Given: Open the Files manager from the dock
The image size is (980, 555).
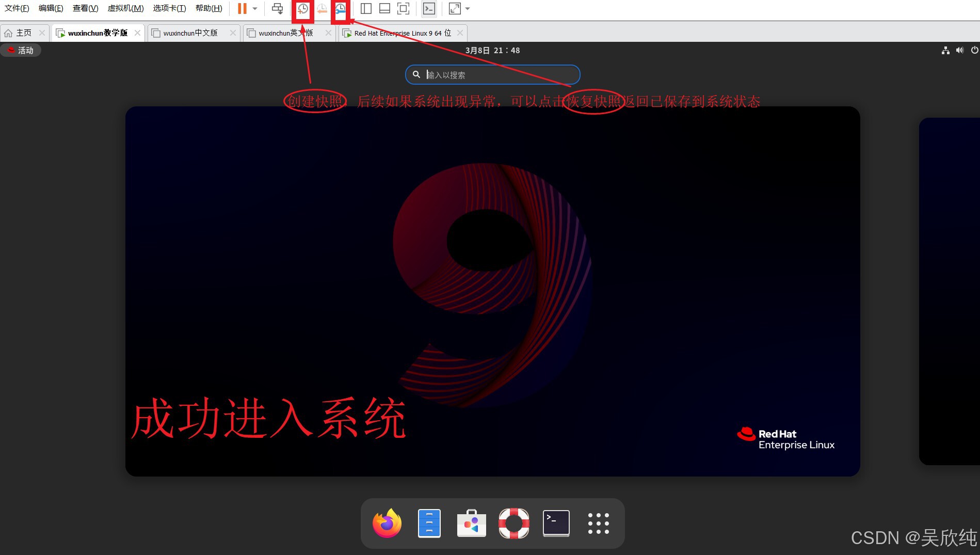Looking at the screenshot, I should (429, 523).
